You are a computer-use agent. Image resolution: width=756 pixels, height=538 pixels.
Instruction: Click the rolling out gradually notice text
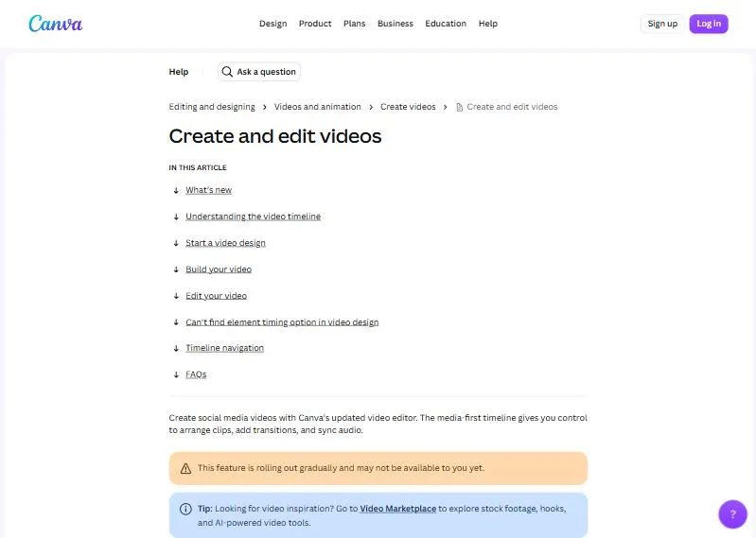point(341,468)
